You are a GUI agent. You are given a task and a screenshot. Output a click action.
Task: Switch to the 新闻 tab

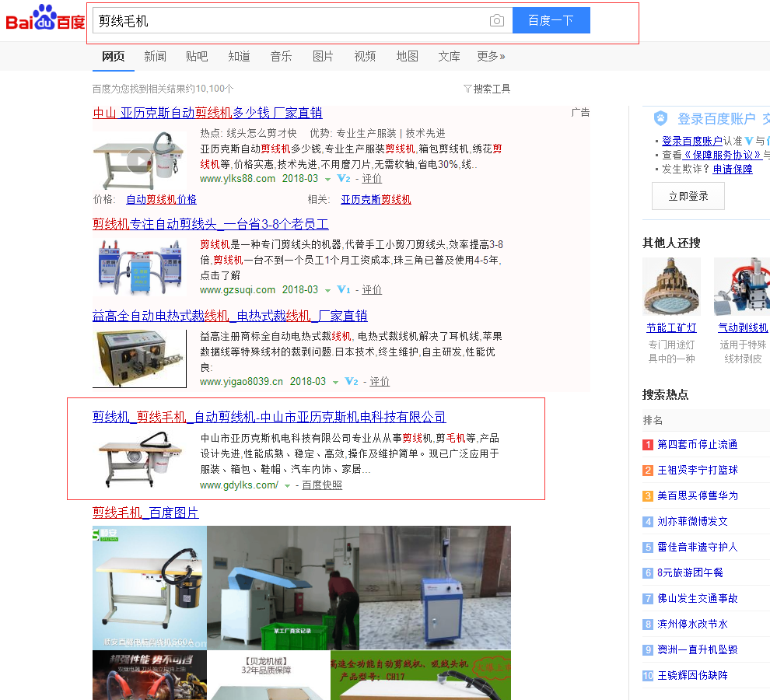tap(155, 56)
